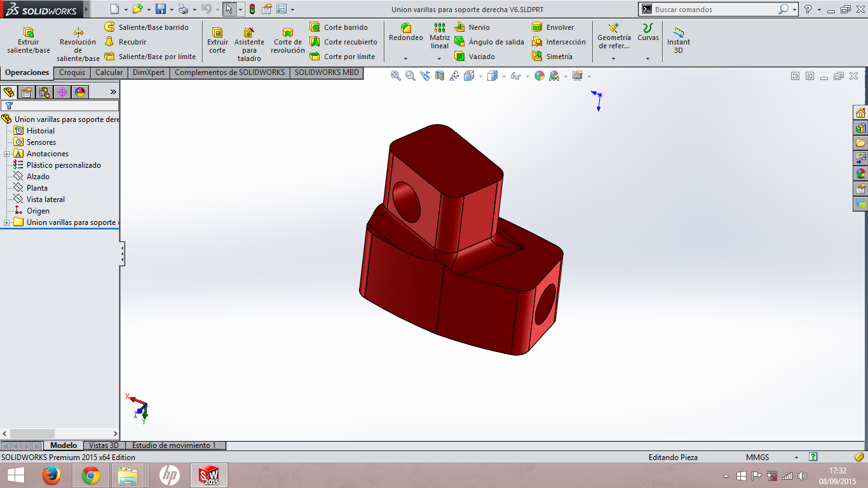Open Complementos de SOLIDWORKS tab

coord(230,72)
